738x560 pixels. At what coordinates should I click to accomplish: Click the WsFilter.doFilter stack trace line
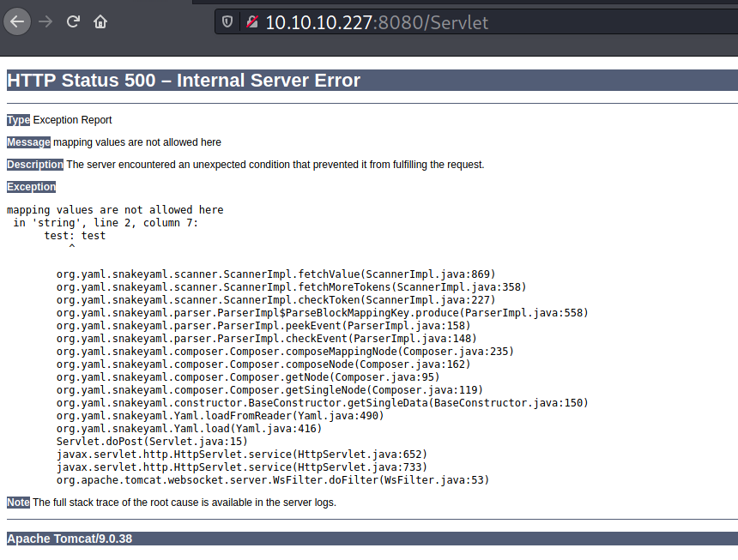pos(272,480)
